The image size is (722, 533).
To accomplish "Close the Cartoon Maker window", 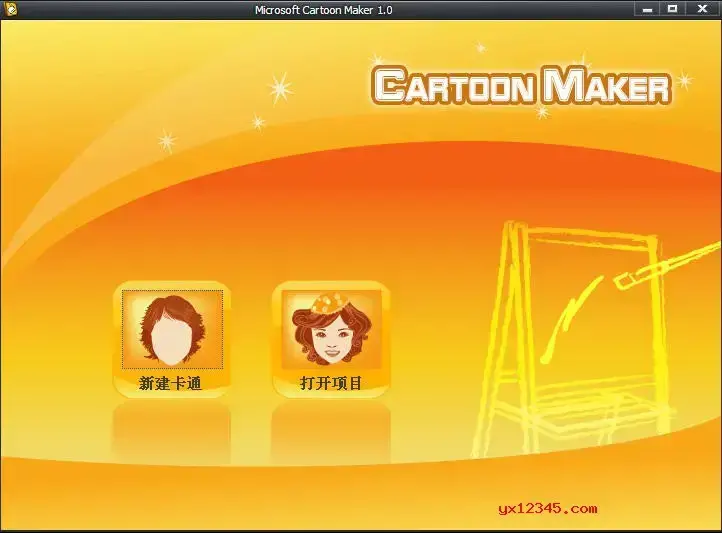I will pyautogui.click(x=702, y=9).
